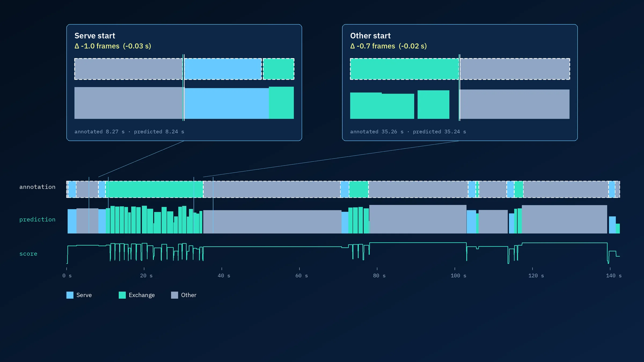Click annotated 8.27 s caption text

[x=100, y=132]
